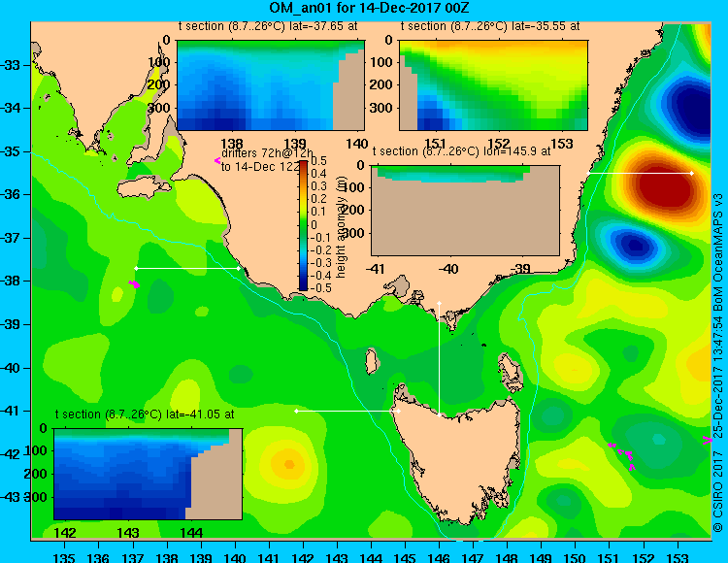Click the 150 longitude axis label
The width and height of the screenshot is (728, 563).
575,557
